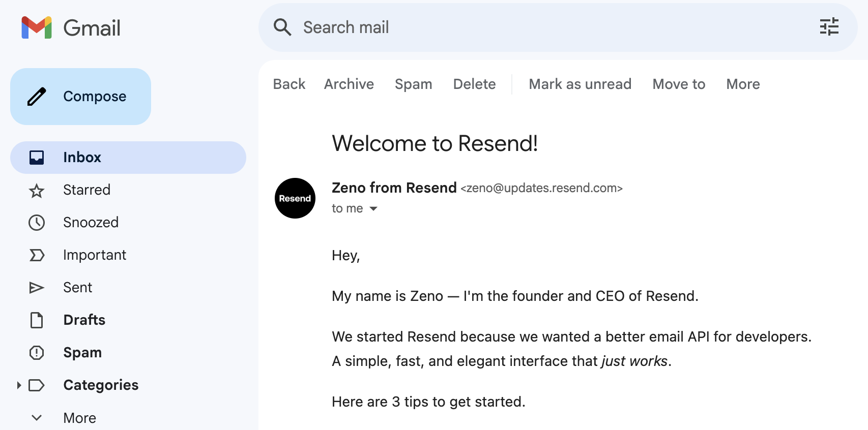The image size is (868, 430).
Task: Click the Sent arrow icon
Action: coord(37,288)
